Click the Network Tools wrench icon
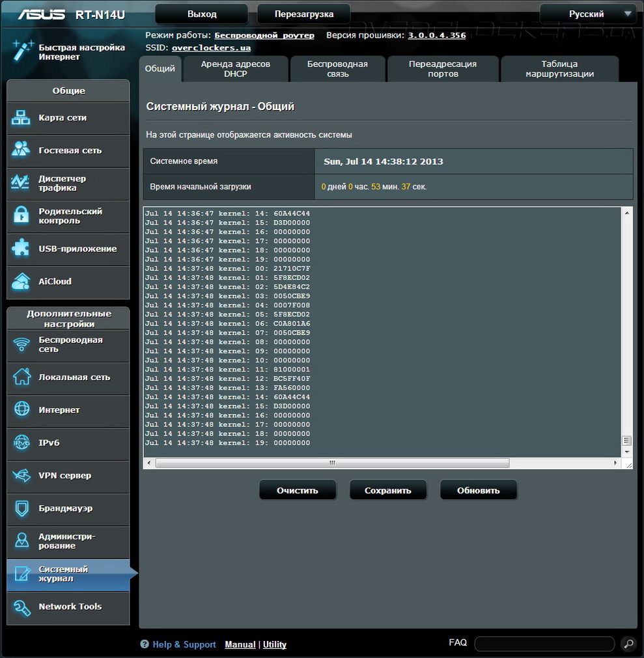 pos(21,607)
